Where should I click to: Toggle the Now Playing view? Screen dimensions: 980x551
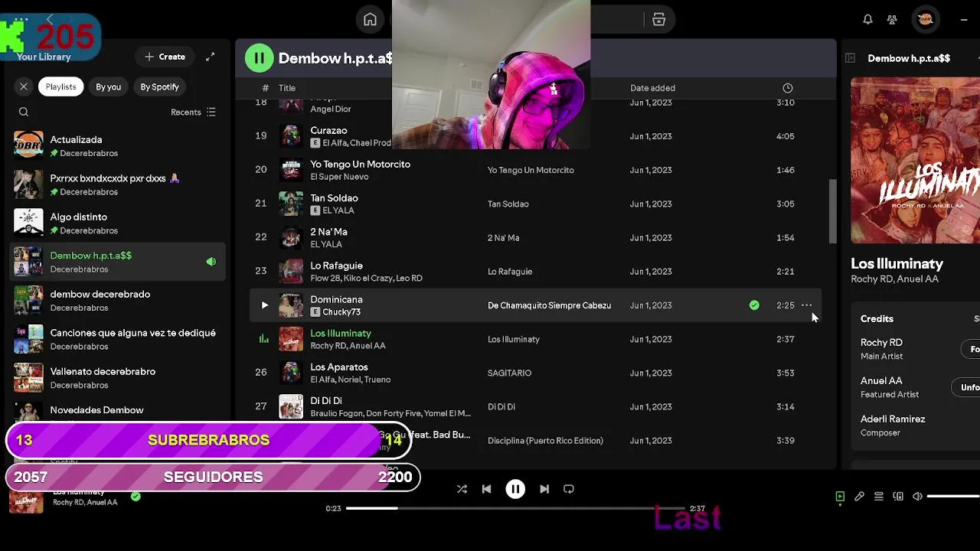[840, 497]
